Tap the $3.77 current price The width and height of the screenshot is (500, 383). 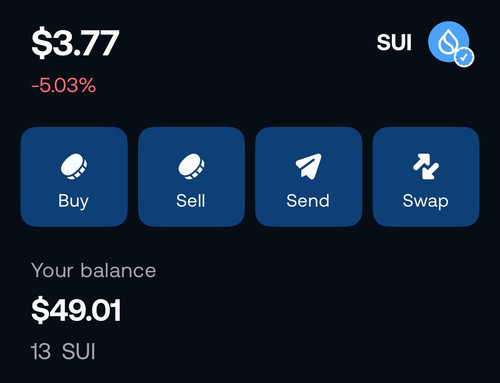click(x=75, y=43)
